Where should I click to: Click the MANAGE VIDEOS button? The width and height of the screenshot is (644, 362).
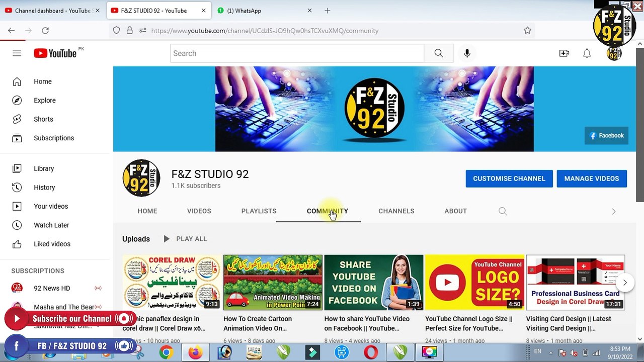point(592,178)
